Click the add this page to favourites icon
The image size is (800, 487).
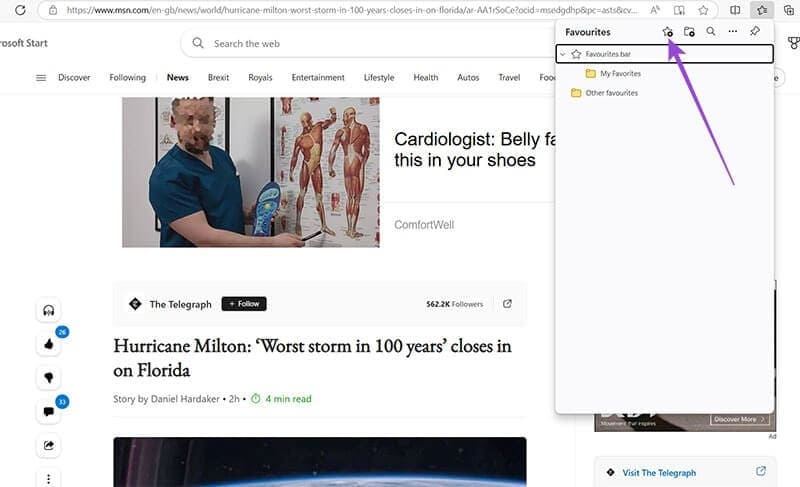(x=668, y=32)
